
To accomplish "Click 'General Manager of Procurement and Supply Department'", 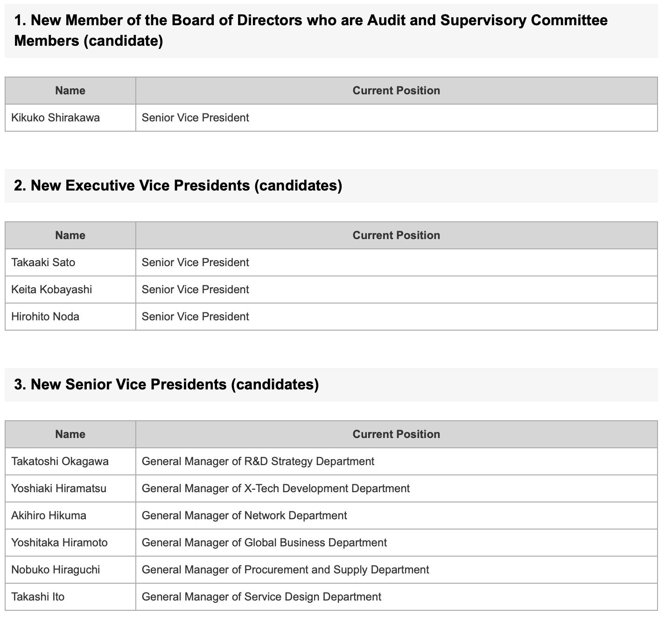I will click(285, 570).
